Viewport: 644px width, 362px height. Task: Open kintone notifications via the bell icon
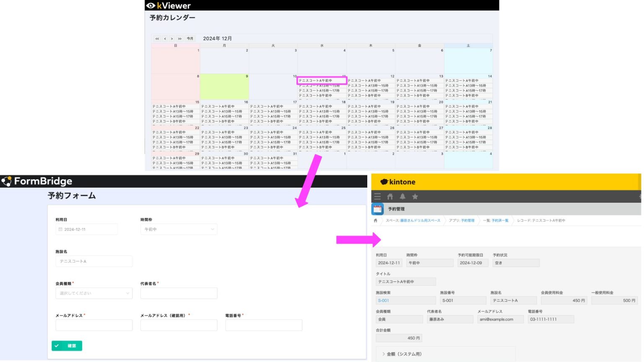pos(403,196)
